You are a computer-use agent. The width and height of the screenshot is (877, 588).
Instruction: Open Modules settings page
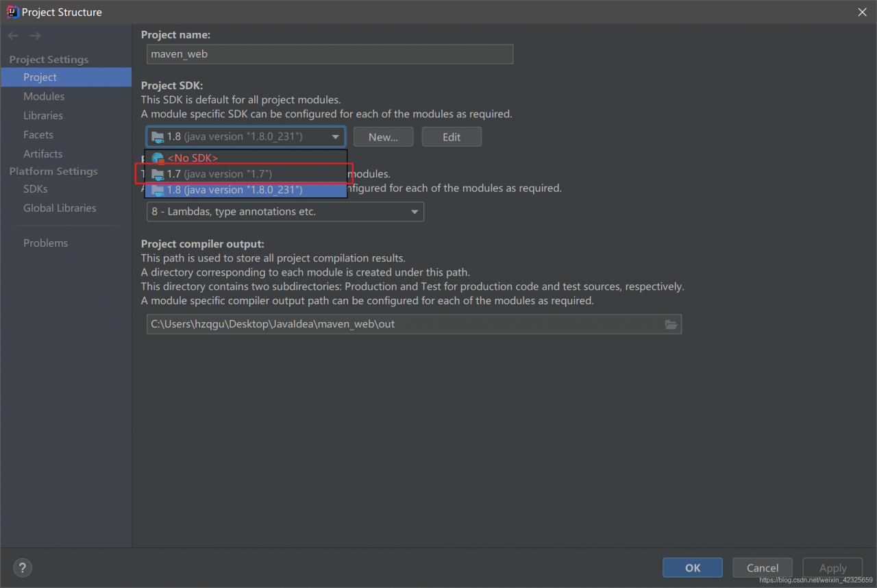click(x=44, y=97)
